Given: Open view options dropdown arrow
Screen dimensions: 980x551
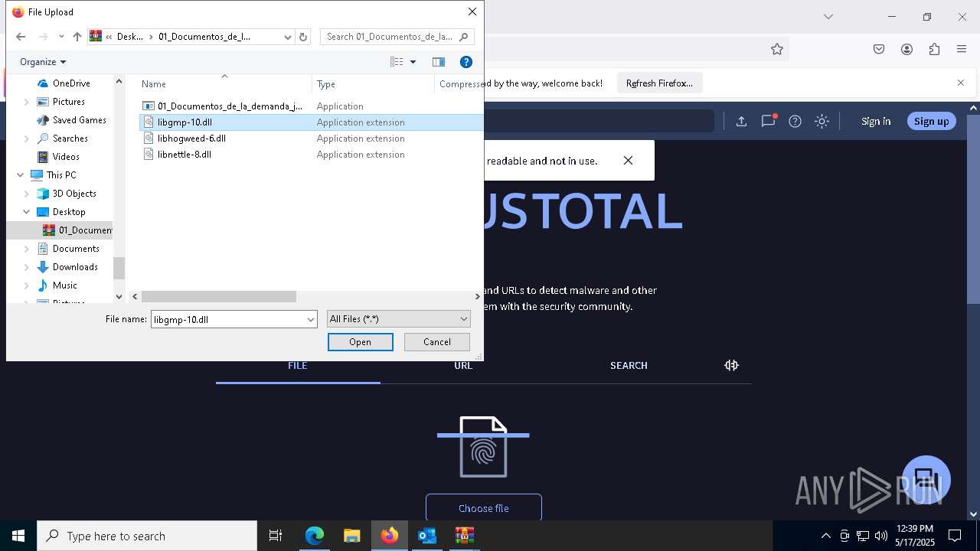Looking at the screenshot, I should [x=413, y=62].
